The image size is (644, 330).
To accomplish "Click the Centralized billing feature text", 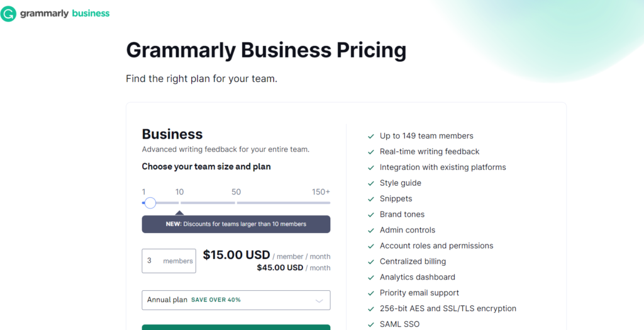I will pyautogui.click(x=414, y=261).
